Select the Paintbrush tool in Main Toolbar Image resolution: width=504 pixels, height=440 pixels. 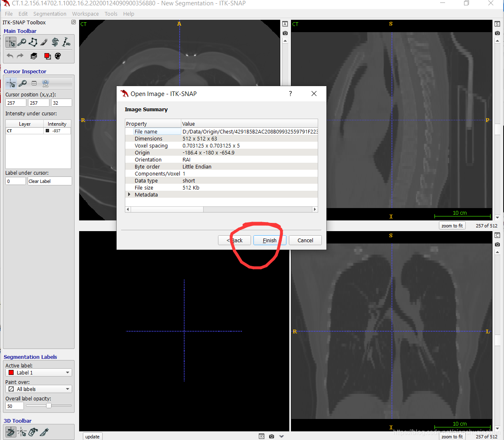44,42
